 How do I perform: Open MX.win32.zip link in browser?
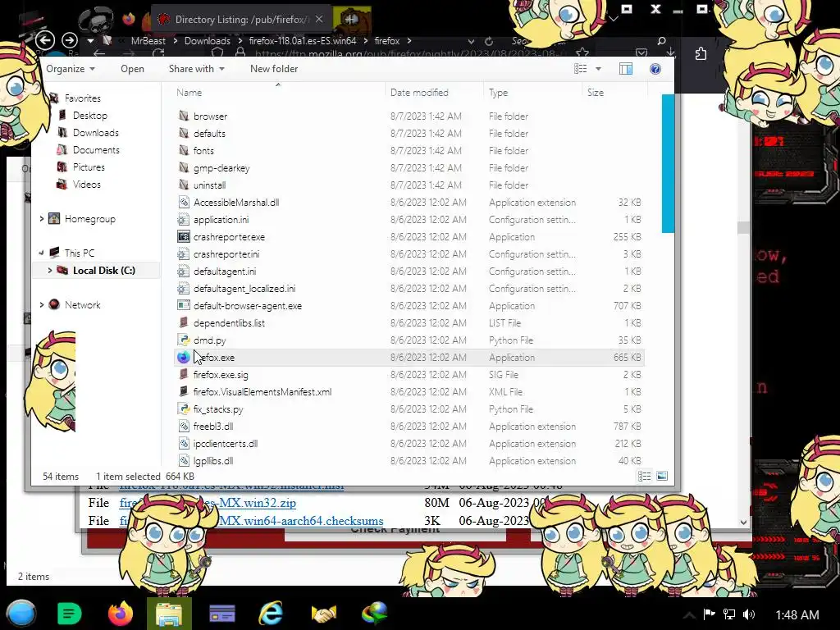[x=208, y=503]
